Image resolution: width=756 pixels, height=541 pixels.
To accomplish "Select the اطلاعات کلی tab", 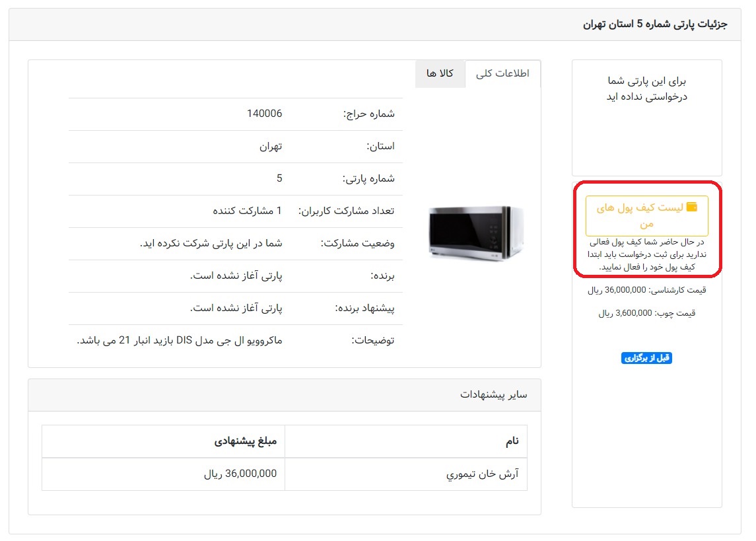I will coord(502,73).
